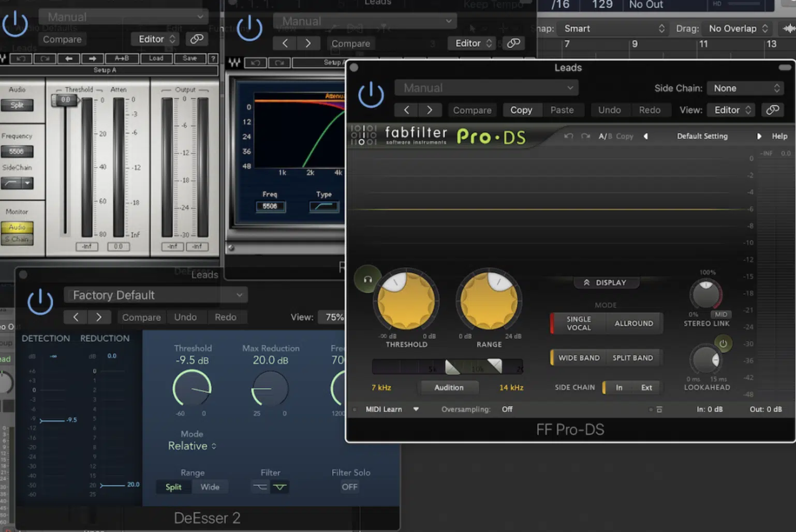The width and height of the screenshot is (796, 532).
Task: Click Compare in DeEsser 2 header
Action: [141, 317]
